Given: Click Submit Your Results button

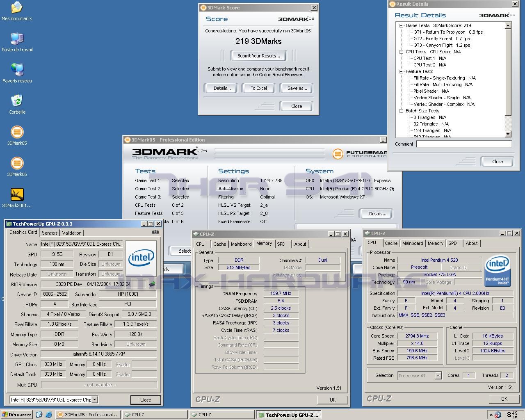Looking at the screenshot, I should click(259, 56).
